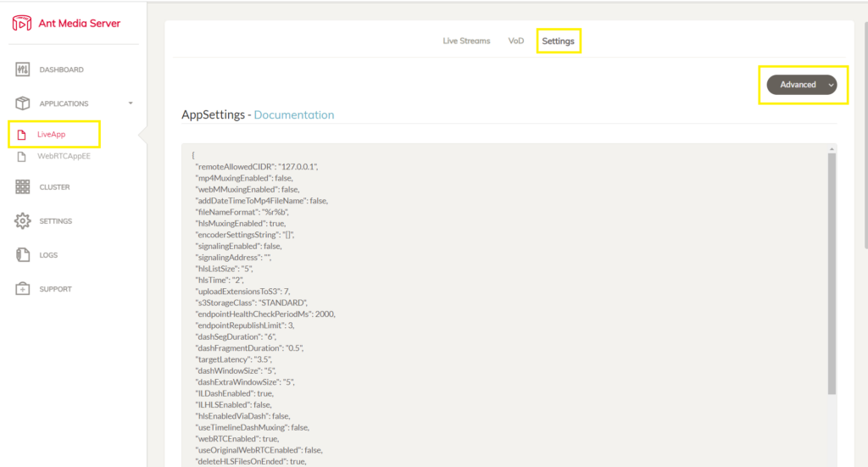This screenshot has width=868, height=467.
Task: Click the "lLHLSEnabled" line
Action: pyautogui.click(x=234, y=405)
